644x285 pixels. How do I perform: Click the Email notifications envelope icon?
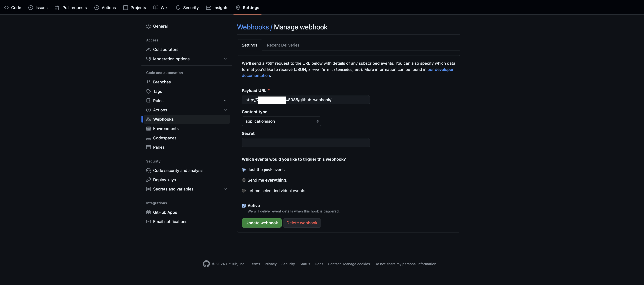148,222
